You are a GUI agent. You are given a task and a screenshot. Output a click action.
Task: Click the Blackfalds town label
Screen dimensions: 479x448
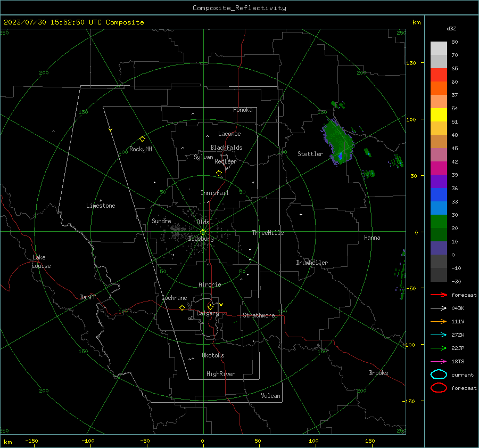226,148
